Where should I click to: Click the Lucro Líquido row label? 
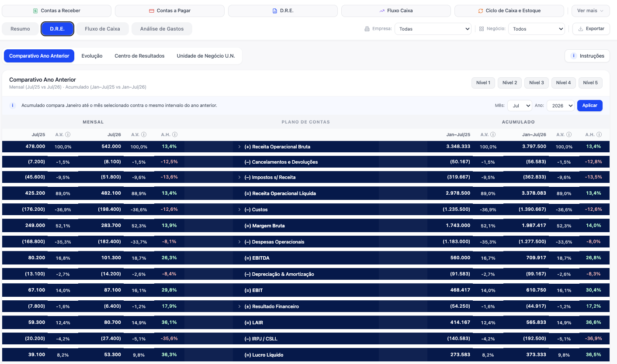(x=264, y=355)
